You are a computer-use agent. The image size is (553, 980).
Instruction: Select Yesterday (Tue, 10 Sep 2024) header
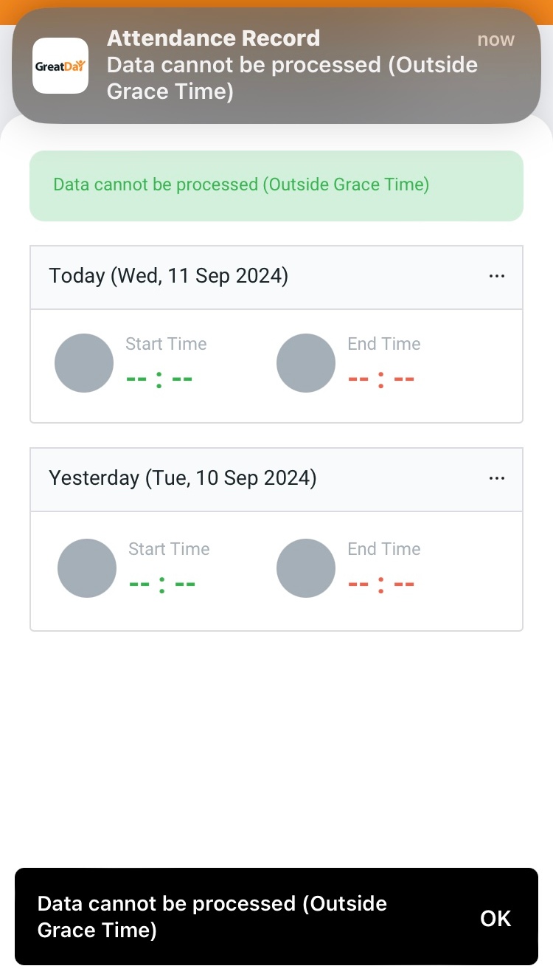(x=183, y=478)
